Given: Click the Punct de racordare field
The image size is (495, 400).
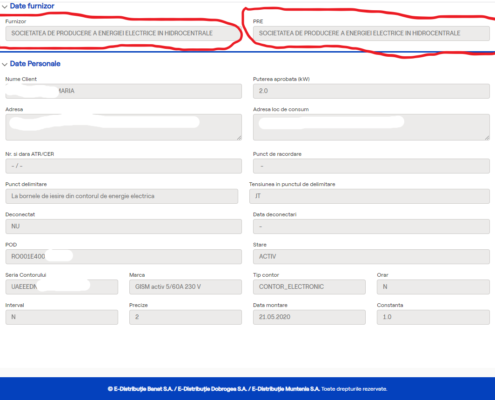Looking at the screenshot, I should (x=371, y=166).
